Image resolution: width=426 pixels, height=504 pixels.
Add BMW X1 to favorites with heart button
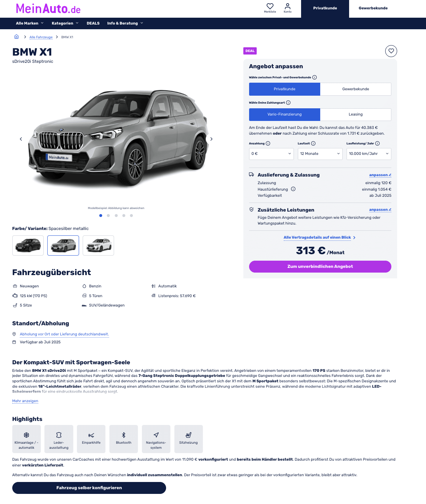point(391,51)
